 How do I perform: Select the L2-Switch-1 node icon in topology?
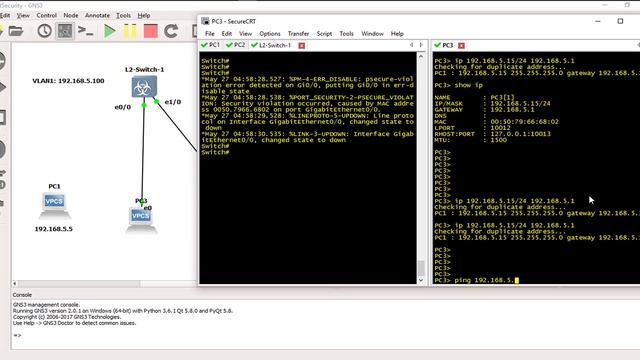144,87
